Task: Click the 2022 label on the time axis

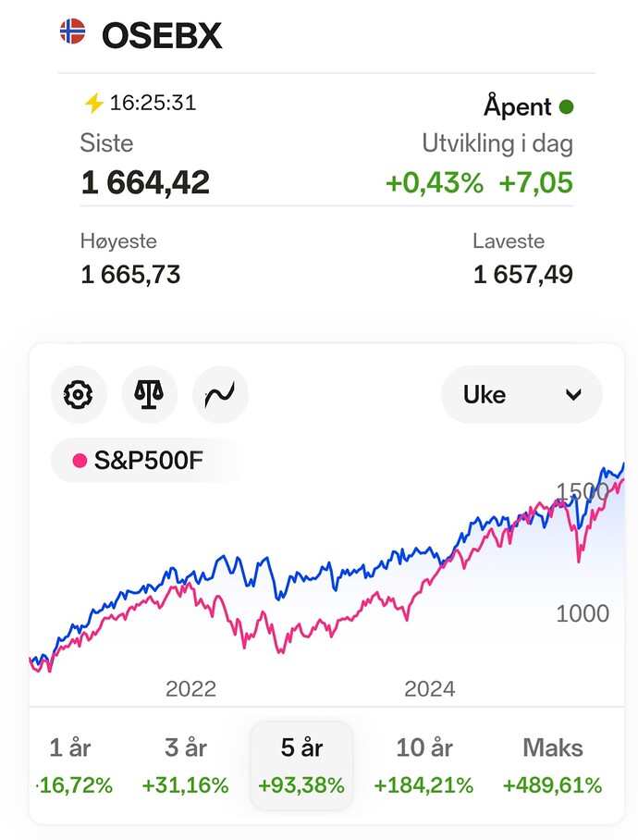Action: [190, 689]
